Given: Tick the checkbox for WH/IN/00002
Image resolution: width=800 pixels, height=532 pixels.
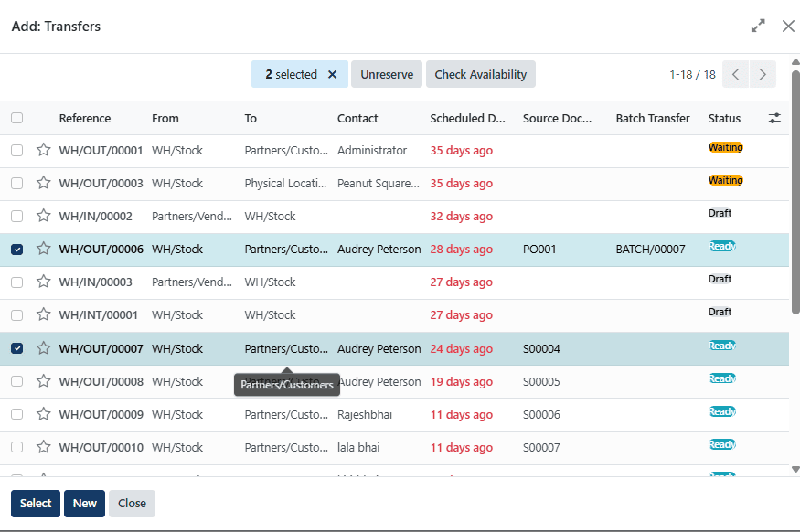Looking at the screenshot, I should (x=16, y=217).
